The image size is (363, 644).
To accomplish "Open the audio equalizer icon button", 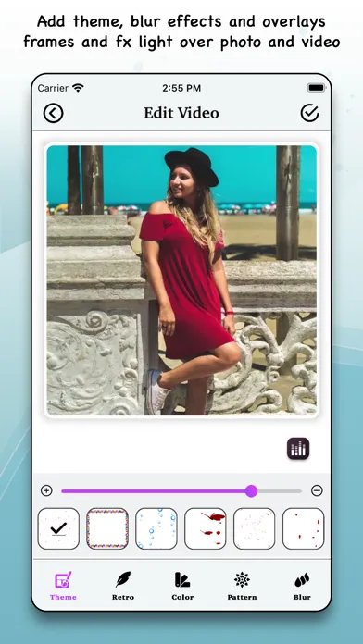I will tap(298, 448).
